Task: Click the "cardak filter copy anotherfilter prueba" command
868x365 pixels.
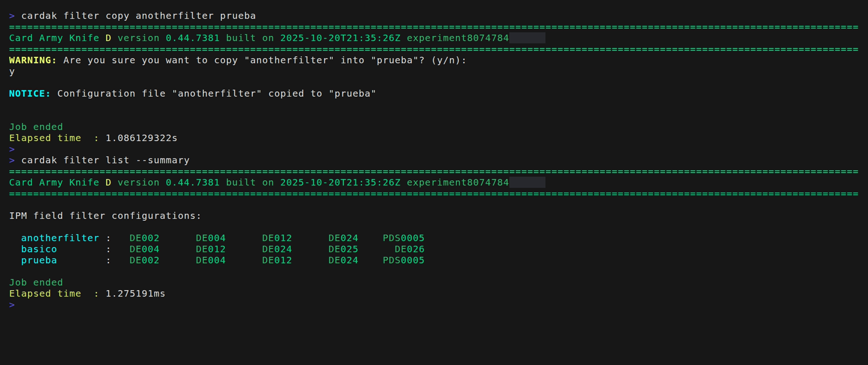Action: point(138,16)
